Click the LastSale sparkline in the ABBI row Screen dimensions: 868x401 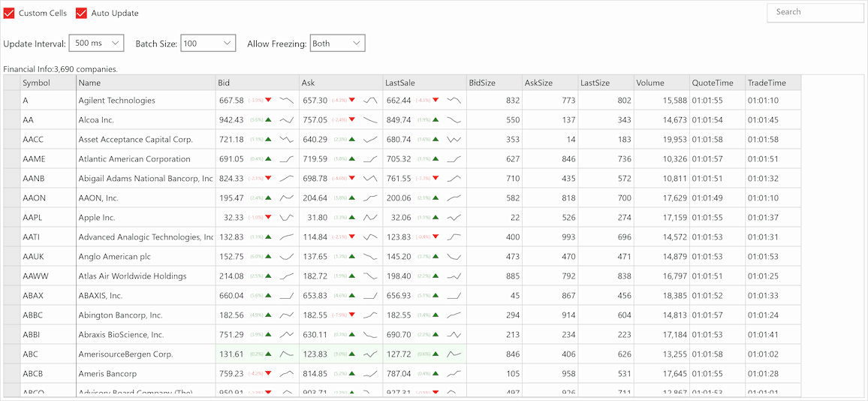click(454, 334)
